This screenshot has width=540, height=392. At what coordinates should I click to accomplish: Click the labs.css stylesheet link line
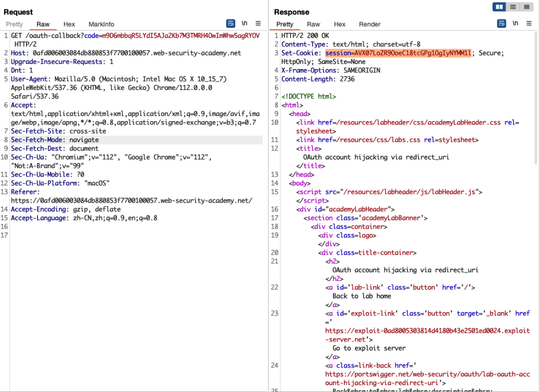pyautogui.click(x=387, y=140)
